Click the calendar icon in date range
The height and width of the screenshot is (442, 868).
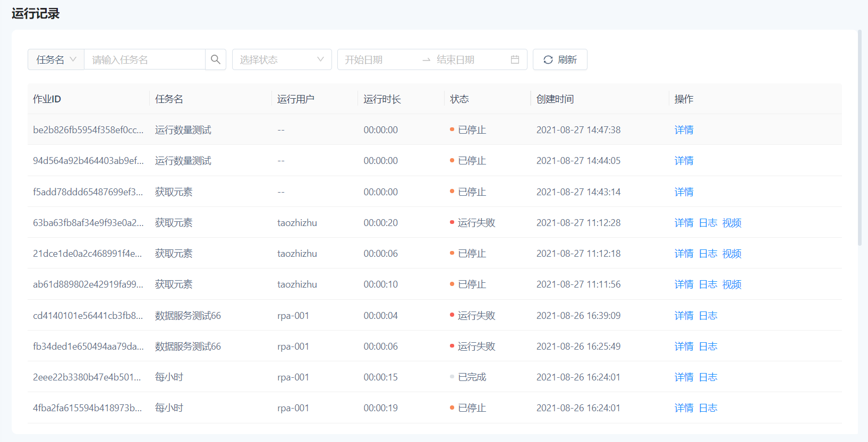(x=514, y=59)
